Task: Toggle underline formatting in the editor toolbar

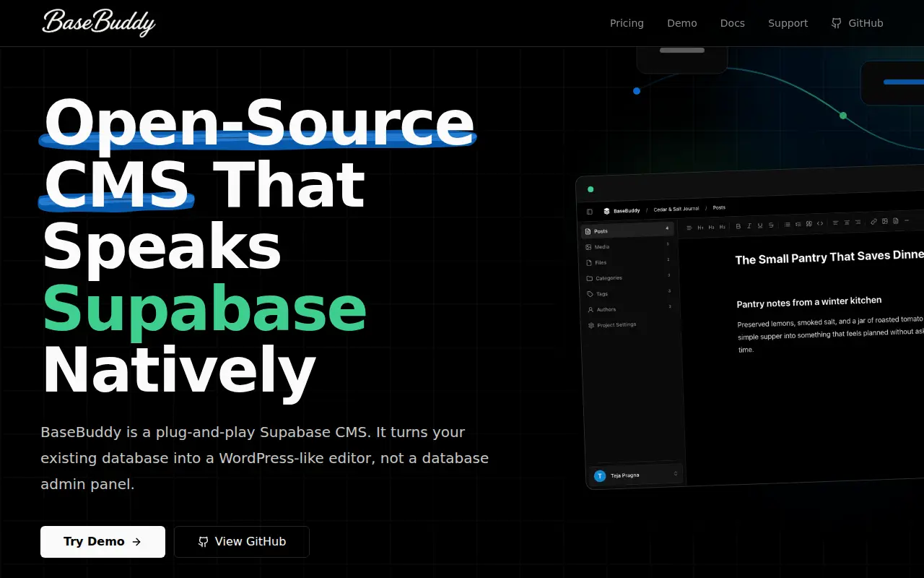Action: [760, 225]
